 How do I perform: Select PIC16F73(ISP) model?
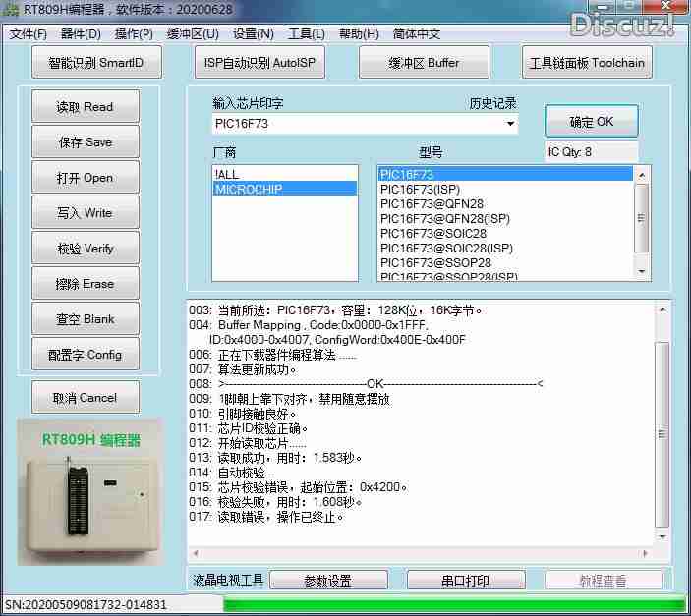[x=505, y=189]
